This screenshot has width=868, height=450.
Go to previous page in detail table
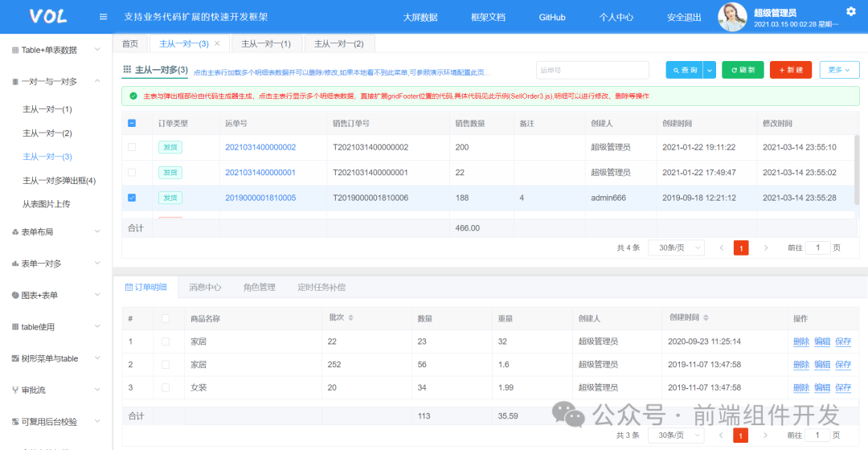721,436
